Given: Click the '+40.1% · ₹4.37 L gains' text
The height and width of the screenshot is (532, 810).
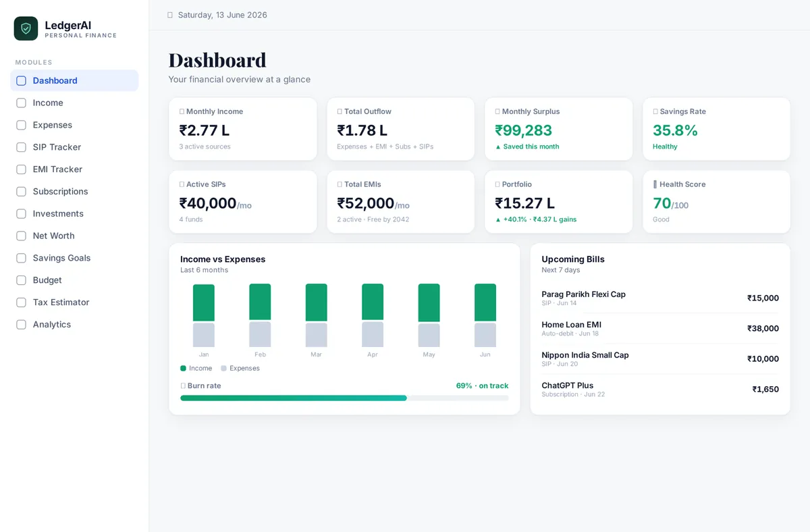Looking at the screenshot, I should (536, 219).
